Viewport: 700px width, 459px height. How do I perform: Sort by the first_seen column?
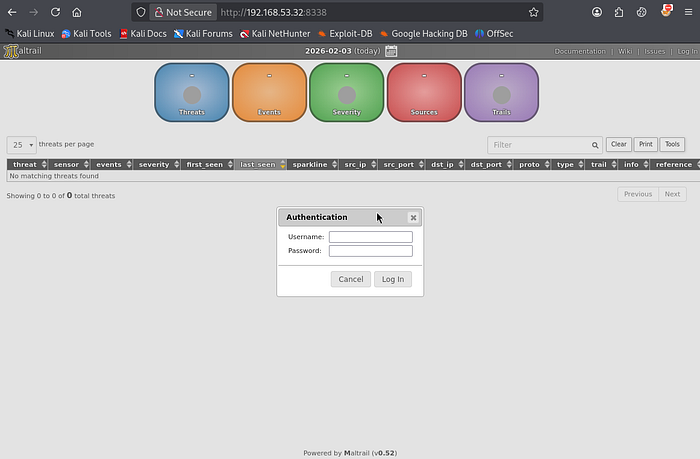(208, 164)
